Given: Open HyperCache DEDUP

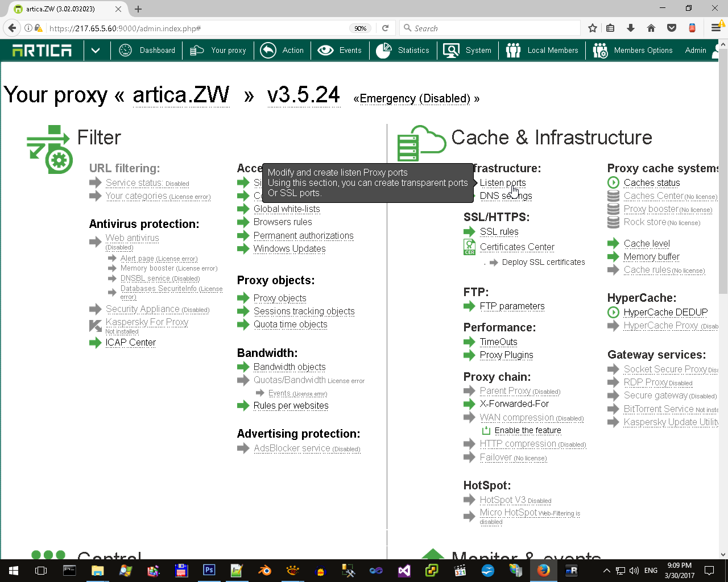Looking at the screenshot, I should coord(666,313).
